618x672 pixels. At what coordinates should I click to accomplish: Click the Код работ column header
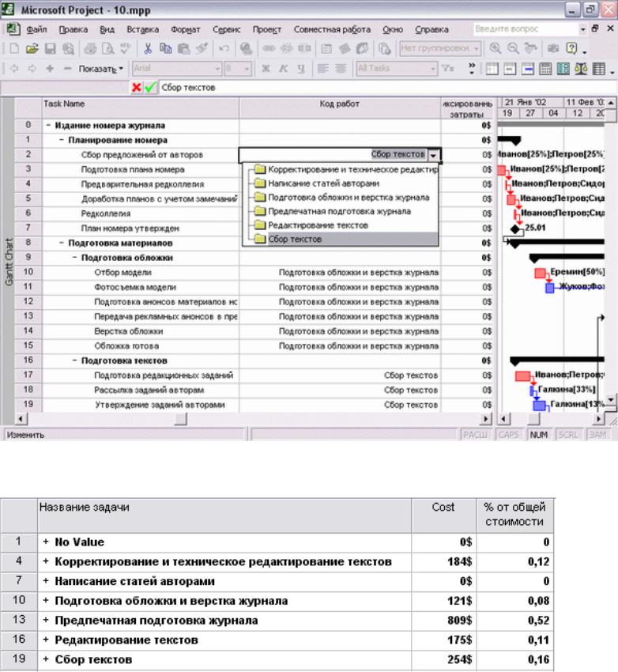340,108
